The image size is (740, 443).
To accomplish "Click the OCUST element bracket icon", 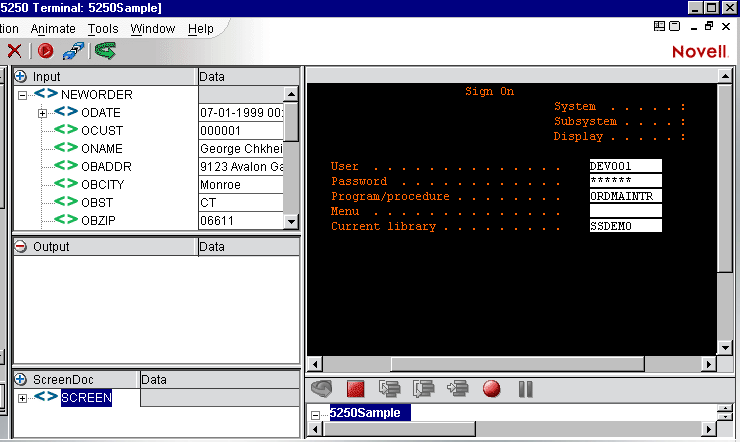I will click(x=66, y=130).
